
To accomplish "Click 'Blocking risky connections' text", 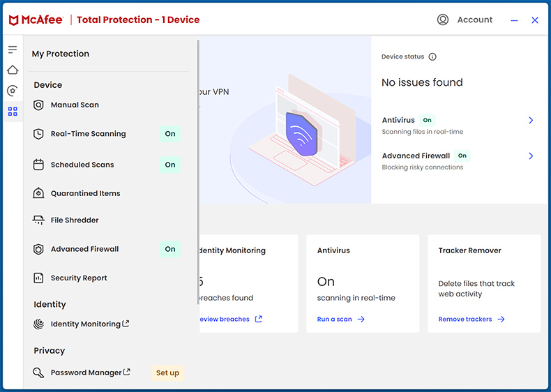I will [423, 167].
